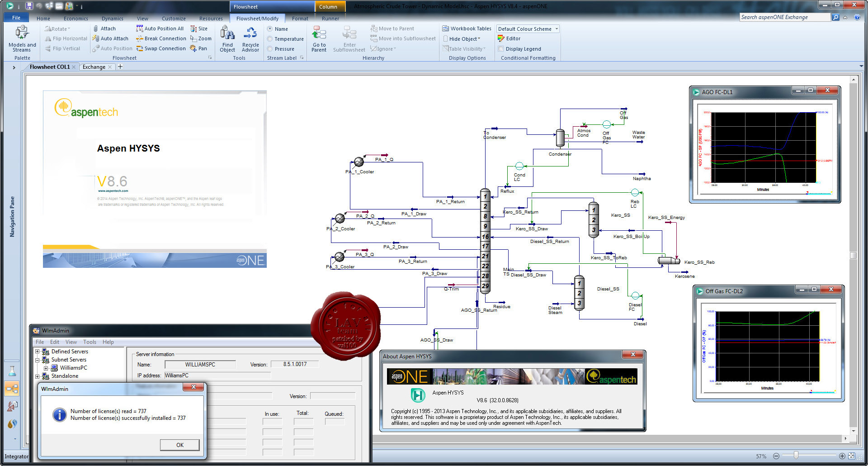Select the Zoom tool
Viewport: 868px width, 466px height.
coord(201,38)
